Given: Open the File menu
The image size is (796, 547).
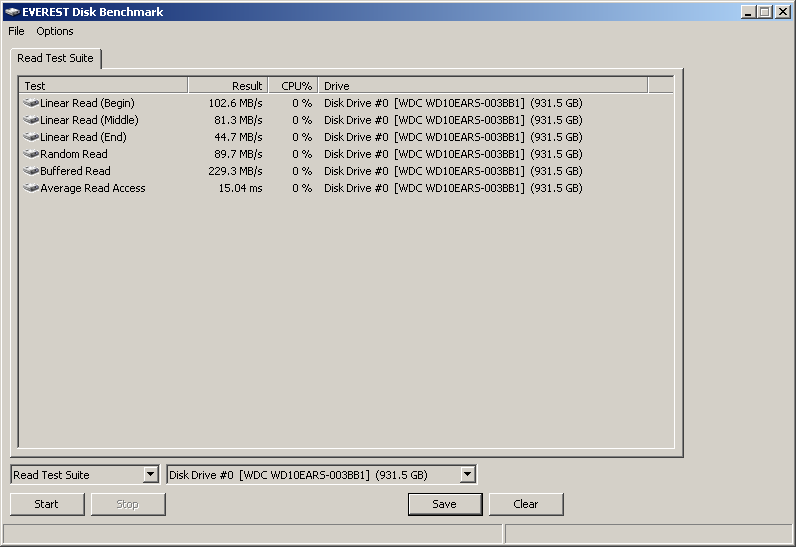Looking at the screenshot, I should [x=16, y=31].
